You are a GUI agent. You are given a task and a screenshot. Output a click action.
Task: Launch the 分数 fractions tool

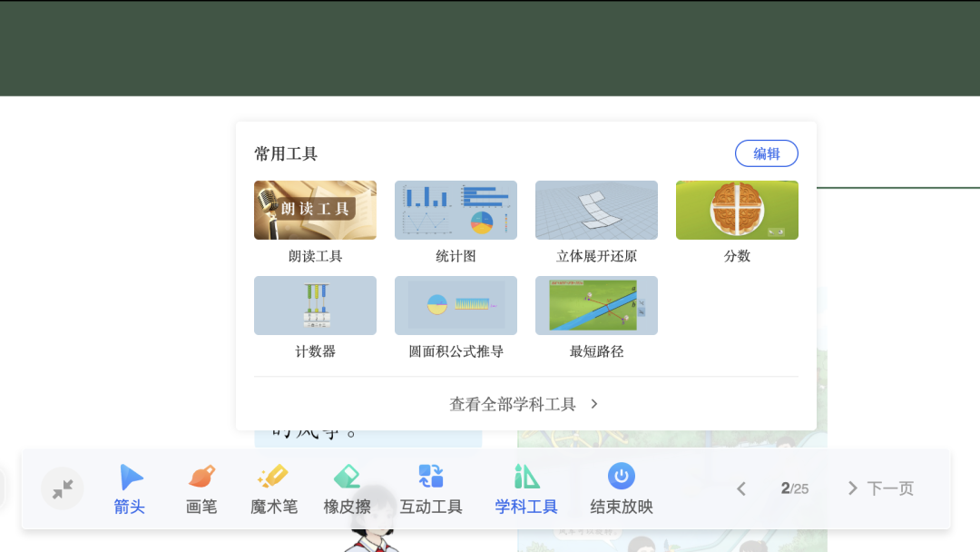coord(737,210)
